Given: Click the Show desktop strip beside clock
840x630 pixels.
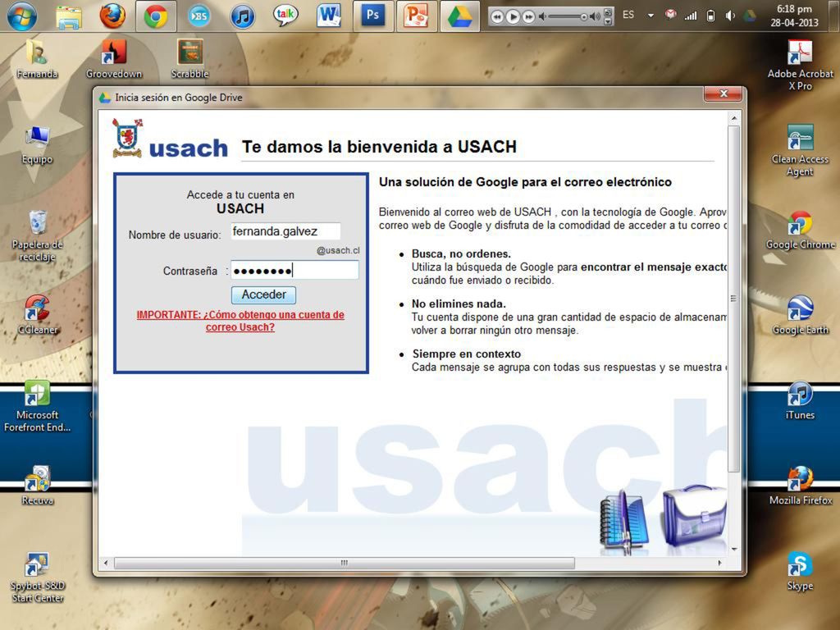Looking at the screenshot, I should pyautogui.click(x=834, y=16).
